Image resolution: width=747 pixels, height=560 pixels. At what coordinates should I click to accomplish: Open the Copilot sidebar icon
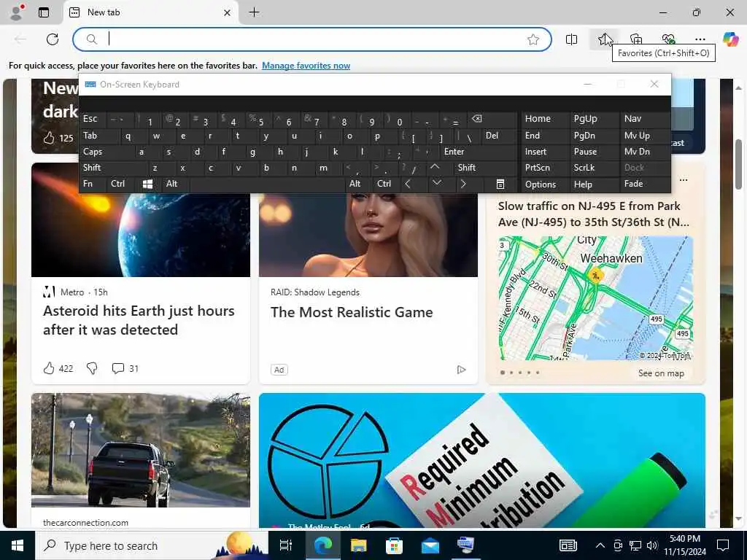730,39
